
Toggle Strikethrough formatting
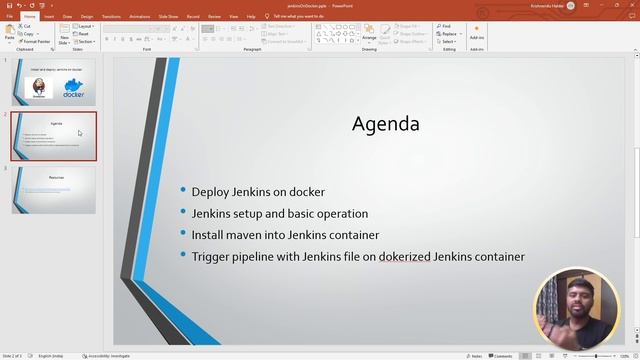(139, 39)
